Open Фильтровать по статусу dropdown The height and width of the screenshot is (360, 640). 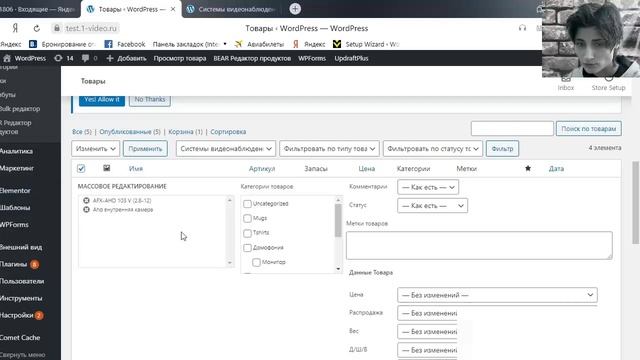(433, 149)
